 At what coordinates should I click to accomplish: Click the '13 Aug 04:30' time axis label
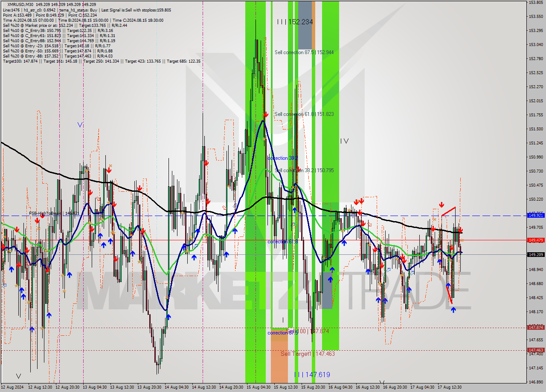pos(94,387)
